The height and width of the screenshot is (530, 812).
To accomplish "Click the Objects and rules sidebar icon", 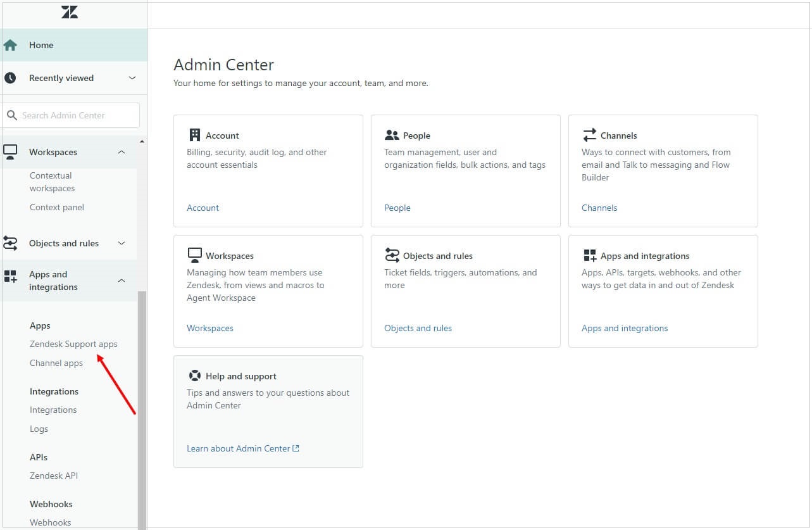I will 10,243.
